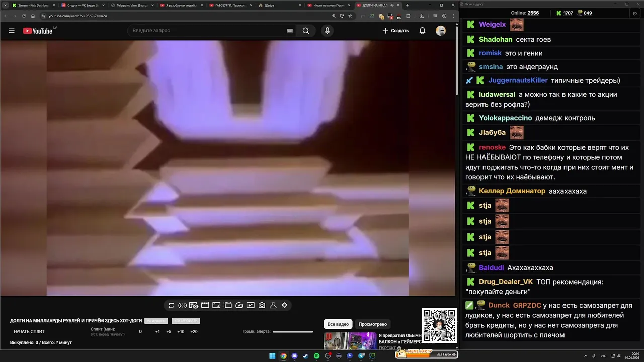Open Spotify from the taskbar
This screenshot has height=362, width=644.
[316, 356]
